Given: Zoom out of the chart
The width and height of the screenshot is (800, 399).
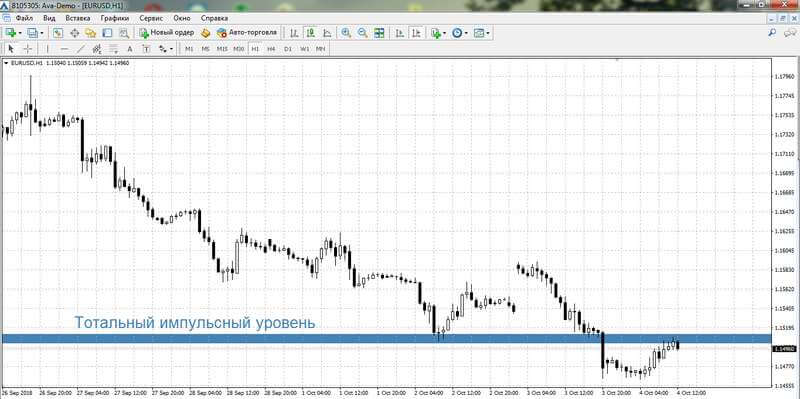Looking at the screenshot, I should point(363,33).
